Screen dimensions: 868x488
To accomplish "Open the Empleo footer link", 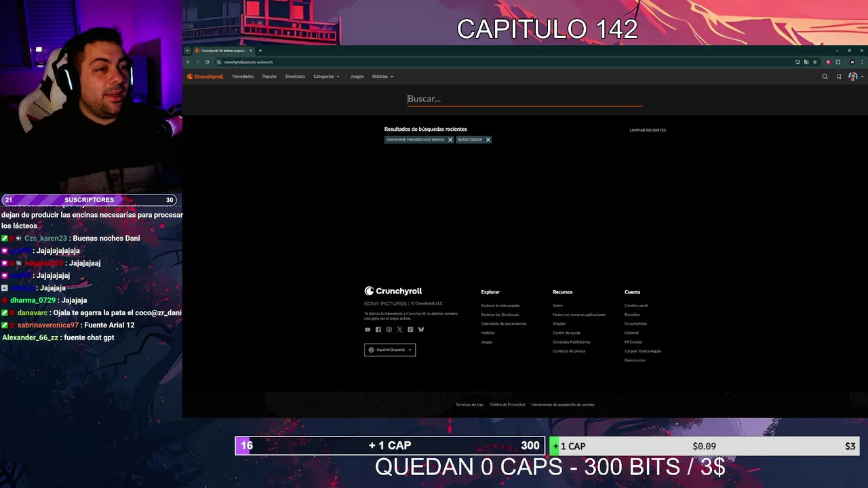I will (559, 324).
